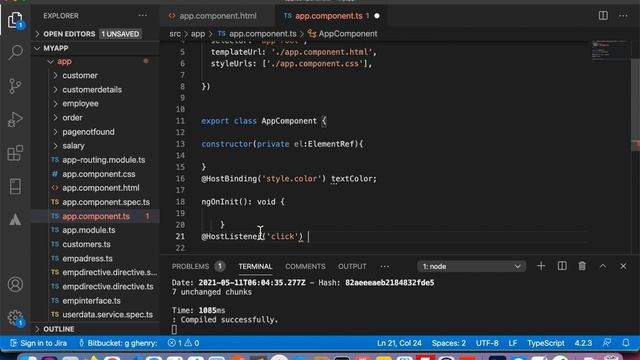Expand the salary folder
The image size is (640, 360).
click(x=96, y=146)
